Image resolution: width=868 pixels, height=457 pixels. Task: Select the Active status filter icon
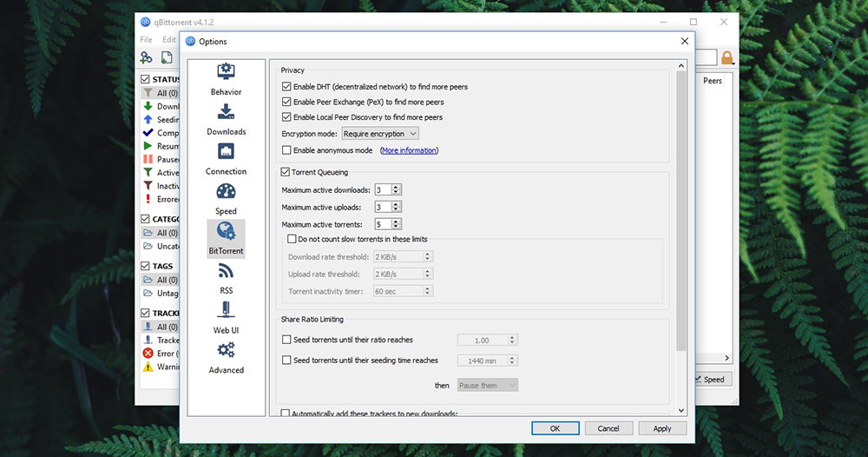148,173
